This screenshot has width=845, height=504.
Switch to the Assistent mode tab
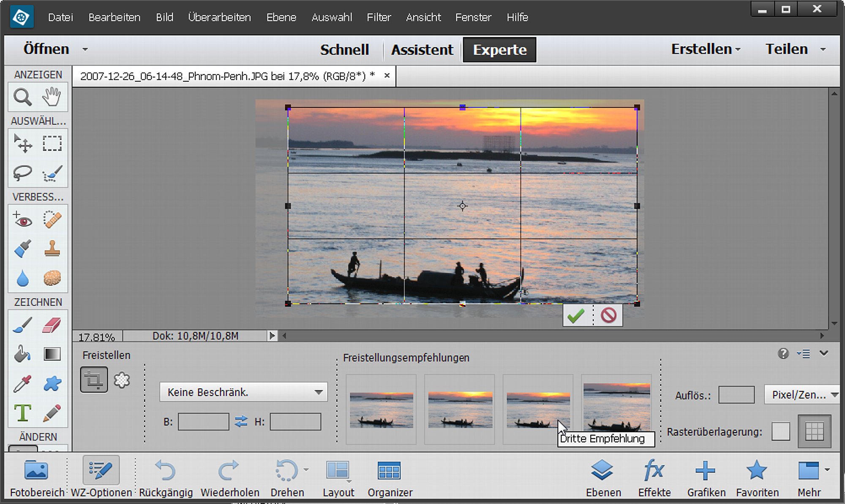[x=422, y=50]
